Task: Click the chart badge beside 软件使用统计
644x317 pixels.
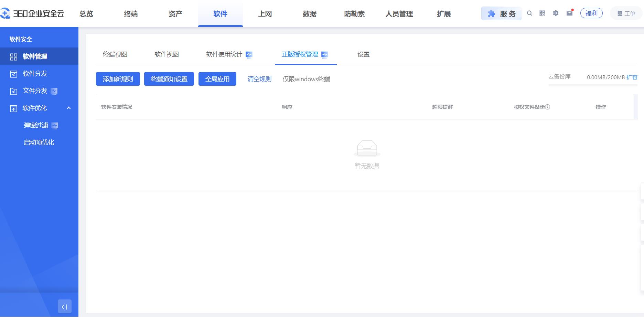Action: click(x=249, y=55)
